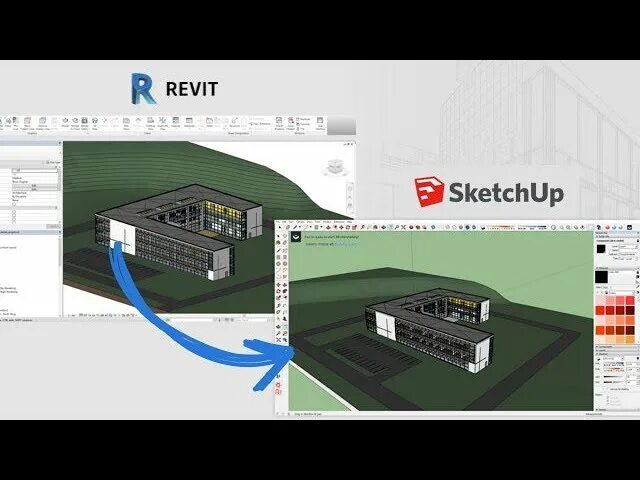Screen dimensions: 640x480
Task: Open type selector dropdown in Revit Properties
Action: (x=60, y=153)
